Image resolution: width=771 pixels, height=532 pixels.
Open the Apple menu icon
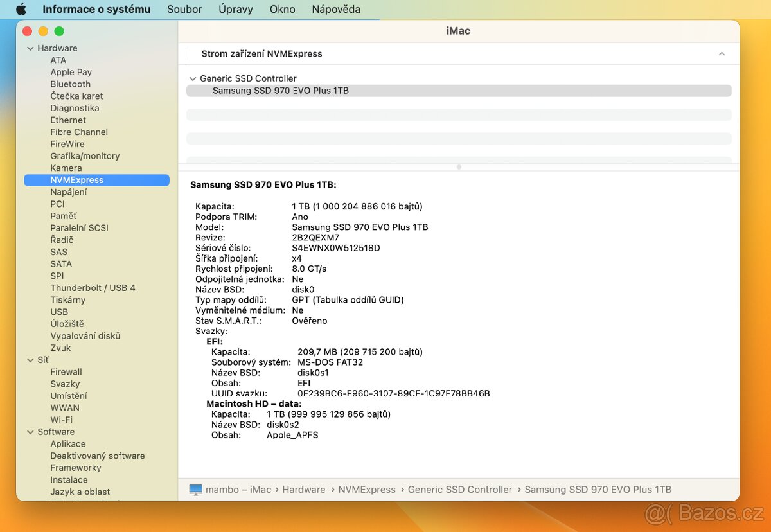pos(21,9)
